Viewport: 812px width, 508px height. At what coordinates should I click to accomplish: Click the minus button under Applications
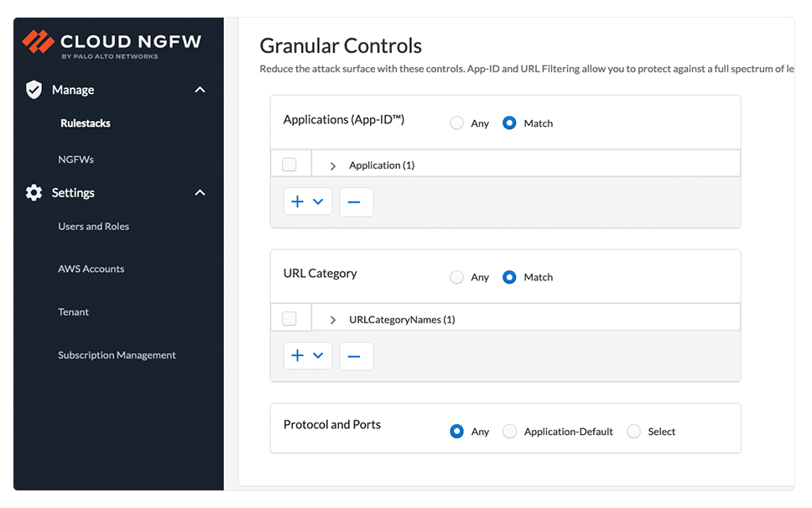(x=356, y=202)
